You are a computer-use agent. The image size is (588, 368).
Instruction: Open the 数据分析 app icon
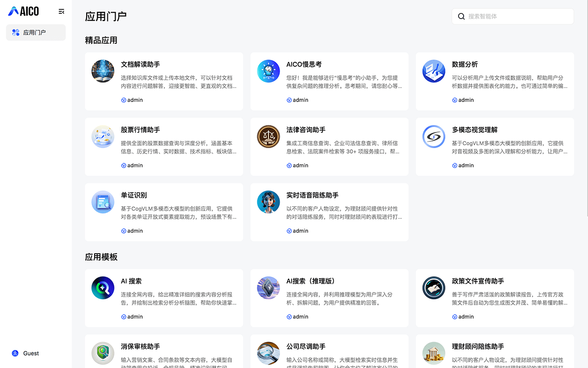[434, 71]
